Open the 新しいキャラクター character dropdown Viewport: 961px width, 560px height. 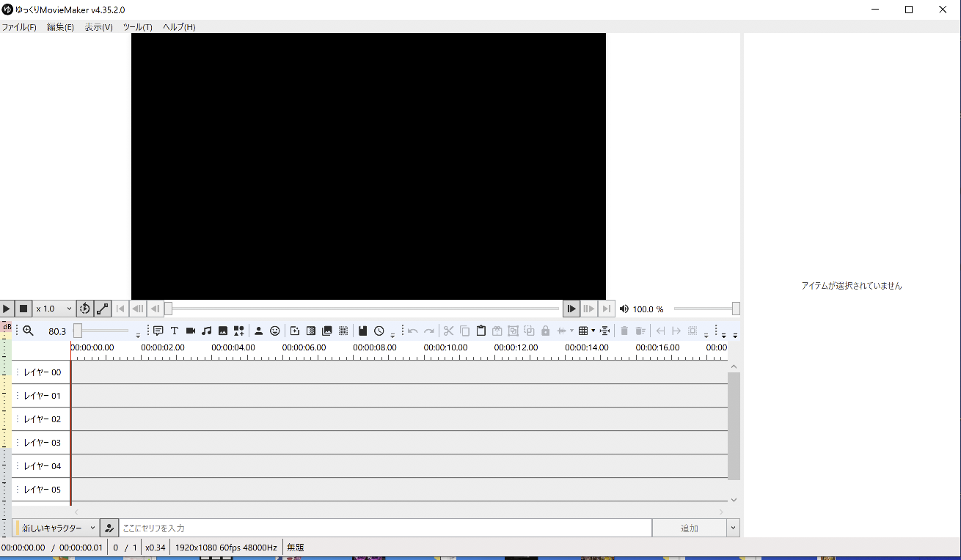pyautogui.click(x=56, y=528)
